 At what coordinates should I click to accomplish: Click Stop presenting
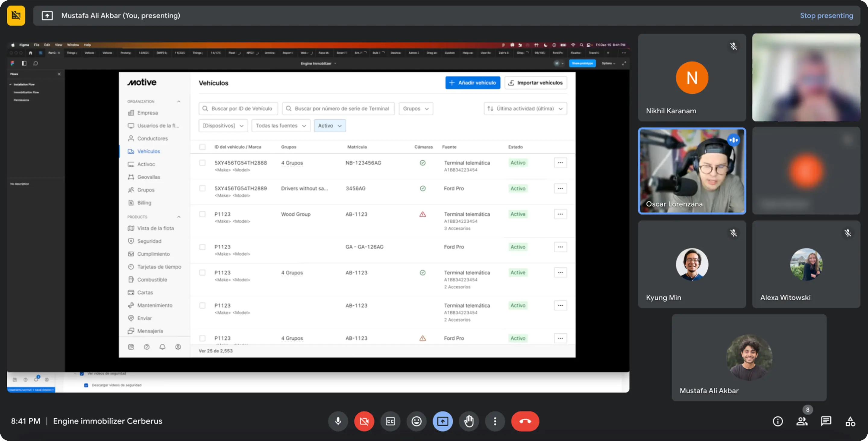point(826,15)
